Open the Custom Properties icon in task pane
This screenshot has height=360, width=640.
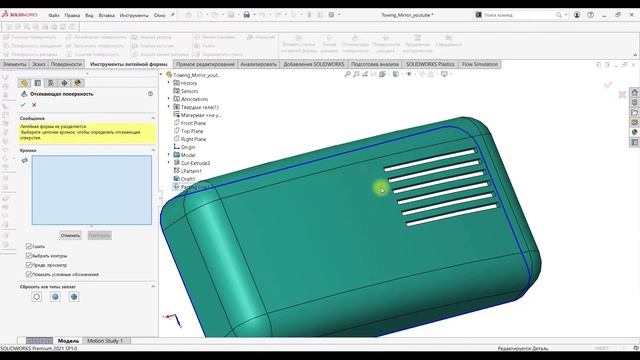(634, 142)
